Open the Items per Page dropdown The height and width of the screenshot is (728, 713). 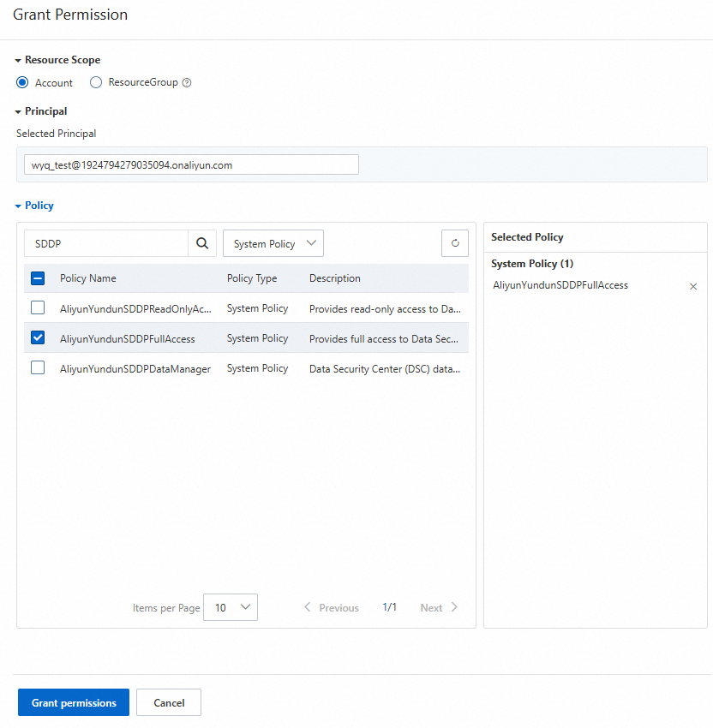point(231,607)
